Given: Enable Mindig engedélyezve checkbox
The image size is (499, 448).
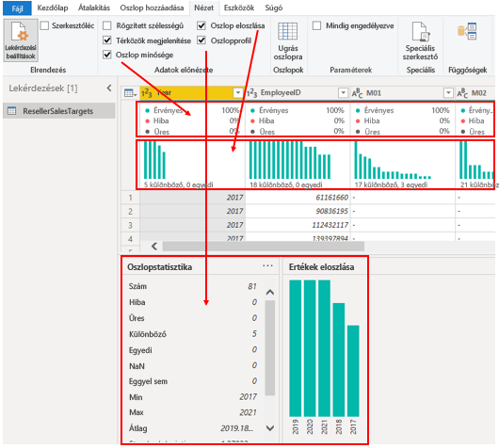Looking at the screenshot, I should tap(316, 25).
